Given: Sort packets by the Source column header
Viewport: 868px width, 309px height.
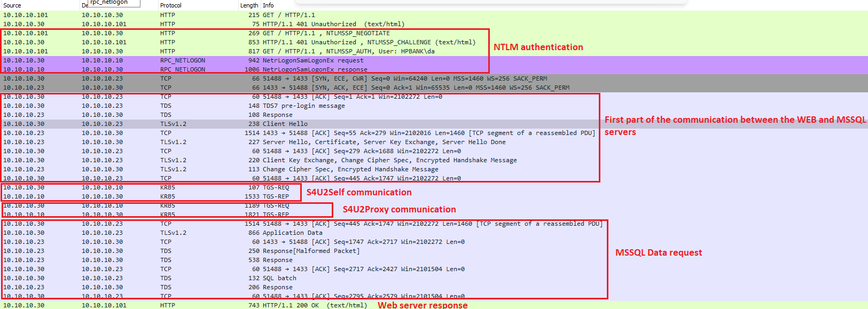Looking at the screenshot, I should (12, 5).
